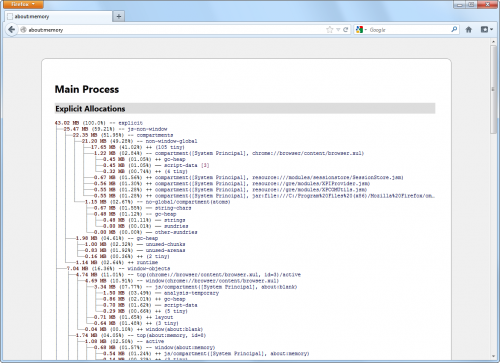Collapse the 0.68 MB window(about:memory) row

coord(154,347)
